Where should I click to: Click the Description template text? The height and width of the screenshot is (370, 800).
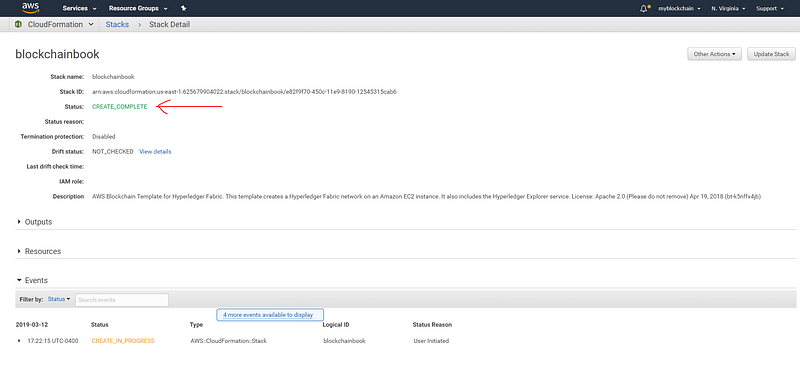pos(426,196)
